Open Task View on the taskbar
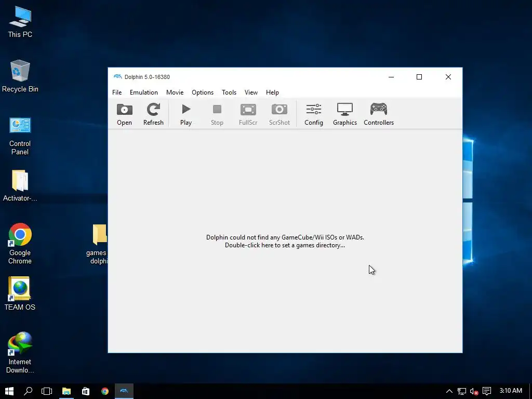Viewport: 532px width, 399px height. [x=47, y=391]
